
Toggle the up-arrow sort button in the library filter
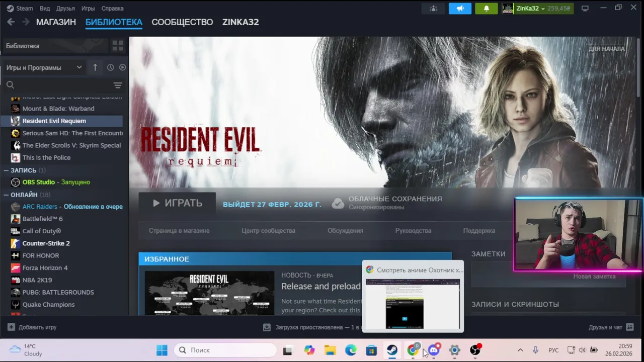pyautogui.click(x=95, y=67)
